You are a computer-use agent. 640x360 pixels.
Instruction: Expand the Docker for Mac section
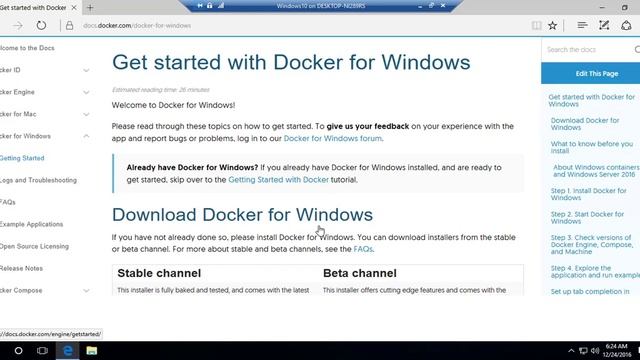point(86,114)
